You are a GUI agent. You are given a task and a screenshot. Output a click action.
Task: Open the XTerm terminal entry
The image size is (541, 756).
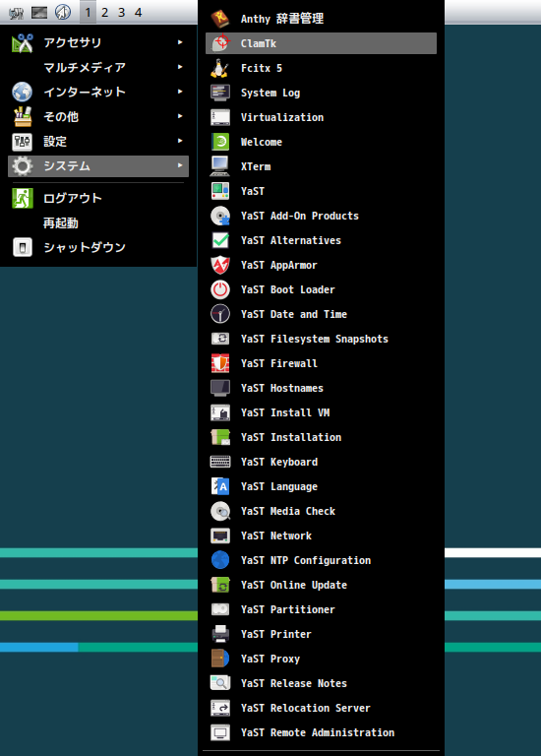coord(321,166)
